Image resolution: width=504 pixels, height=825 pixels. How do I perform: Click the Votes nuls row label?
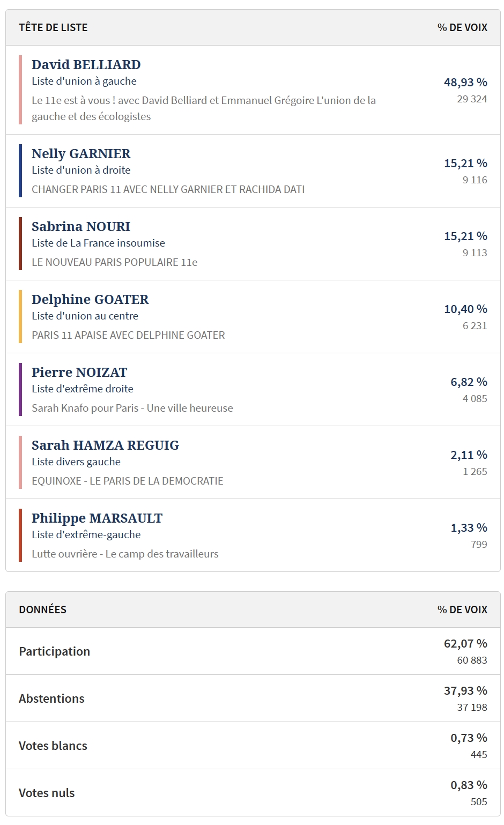pyautogui.click(x=47, y=793)
